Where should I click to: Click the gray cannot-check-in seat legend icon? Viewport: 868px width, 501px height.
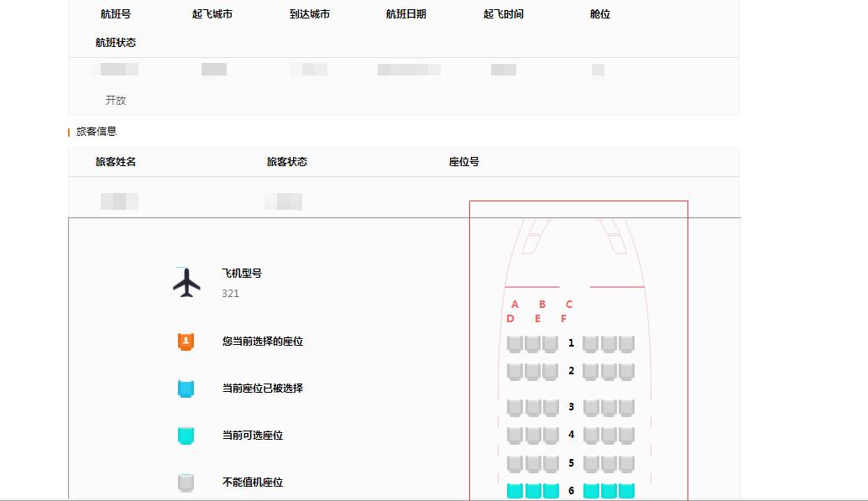186,482
